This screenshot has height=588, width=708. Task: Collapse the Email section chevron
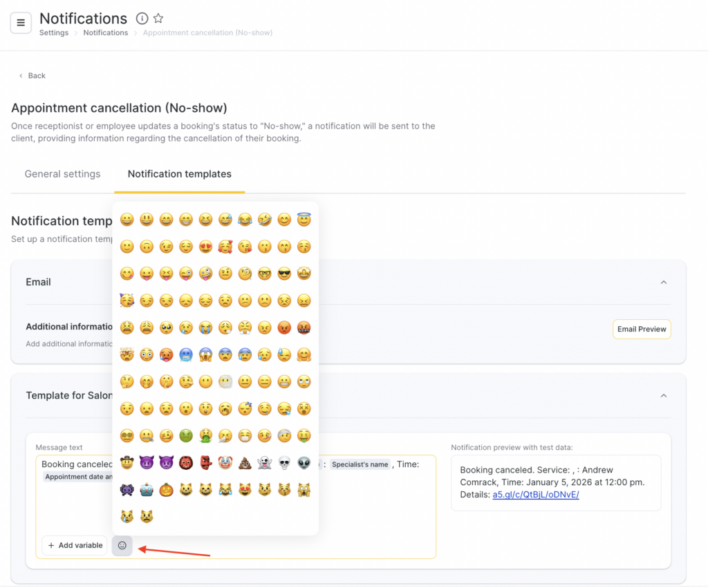(x=664, y=283)
